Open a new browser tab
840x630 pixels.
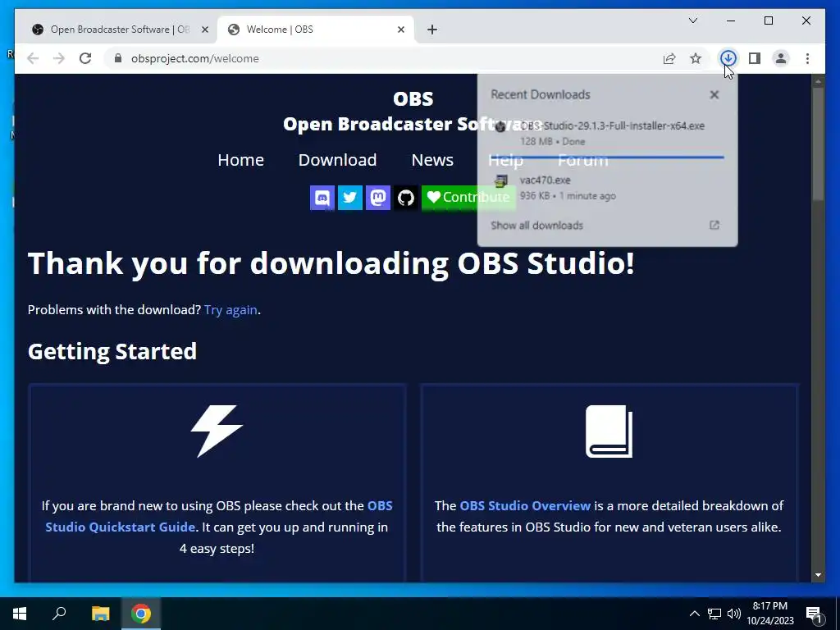(x=432, y=30)
